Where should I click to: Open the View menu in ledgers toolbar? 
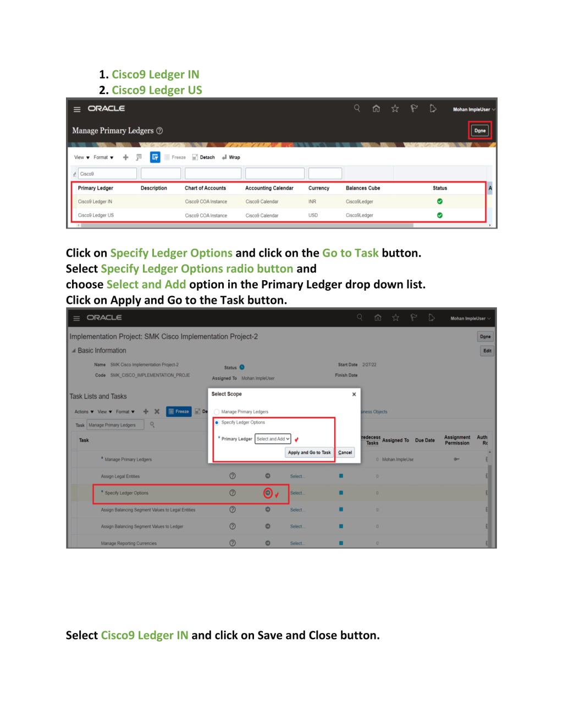click(x=82, y=157)
